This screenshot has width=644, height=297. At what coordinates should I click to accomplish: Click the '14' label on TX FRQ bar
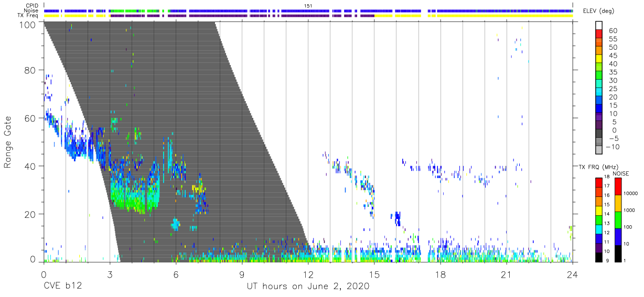606,214
